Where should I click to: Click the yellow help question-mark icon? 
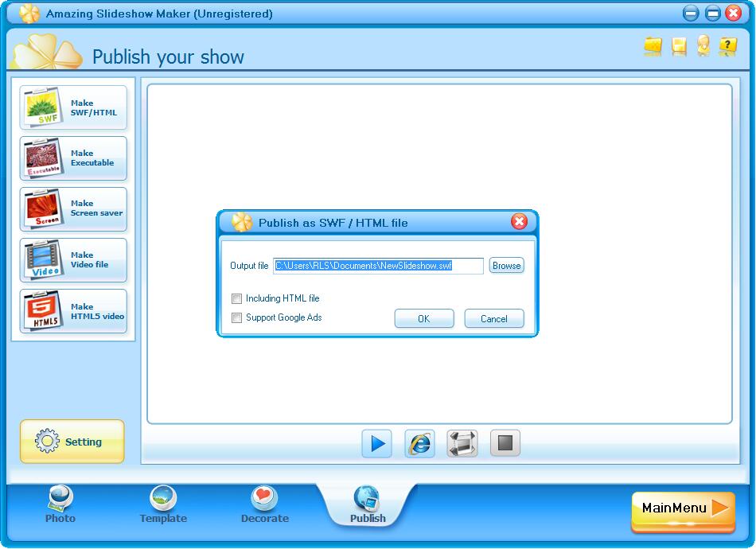pyautogui.click(x=727, y=46)
